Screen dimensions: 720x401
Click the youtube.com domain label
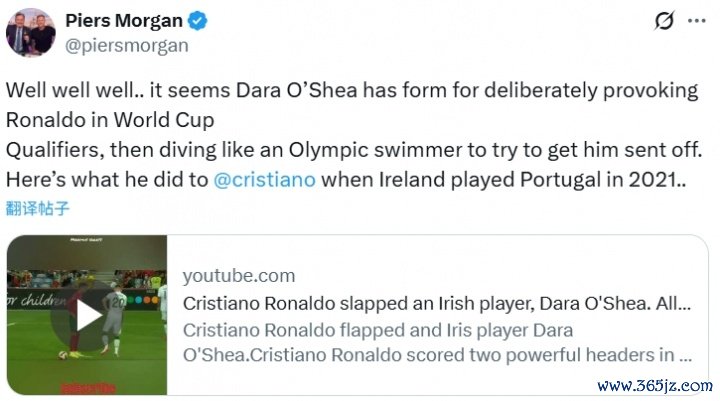click(239, 276)
